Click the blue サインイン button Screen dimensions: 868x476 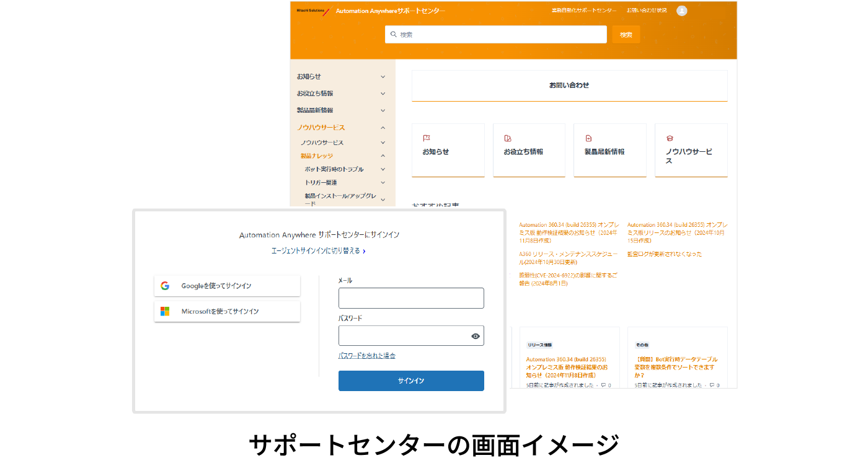(x=411, y=381)
